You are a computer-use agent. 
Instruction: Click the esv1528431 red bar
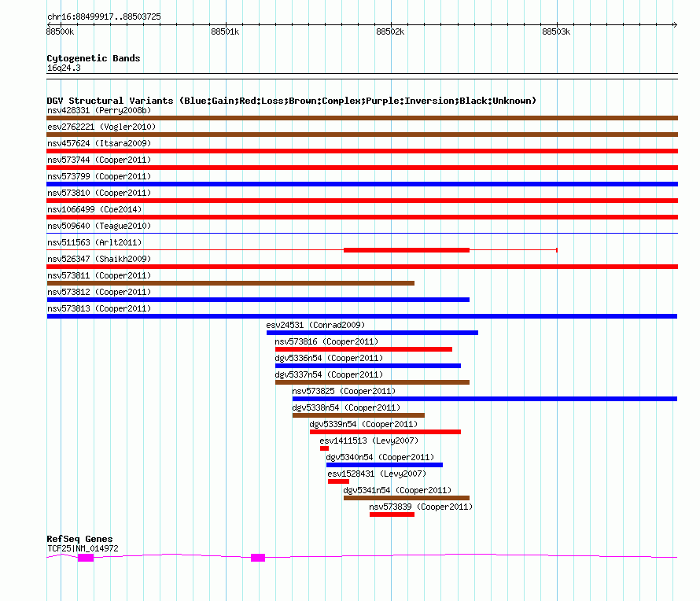(338, 481)
